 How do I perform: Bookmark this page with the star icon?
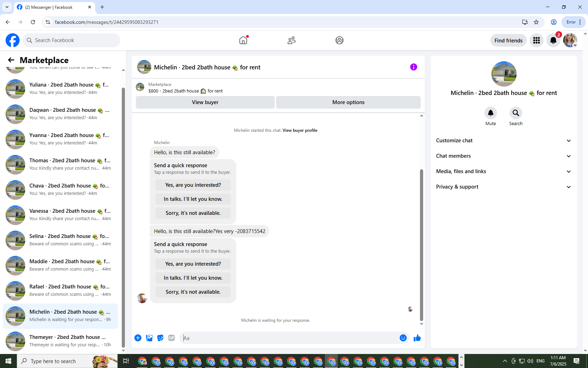536,22
